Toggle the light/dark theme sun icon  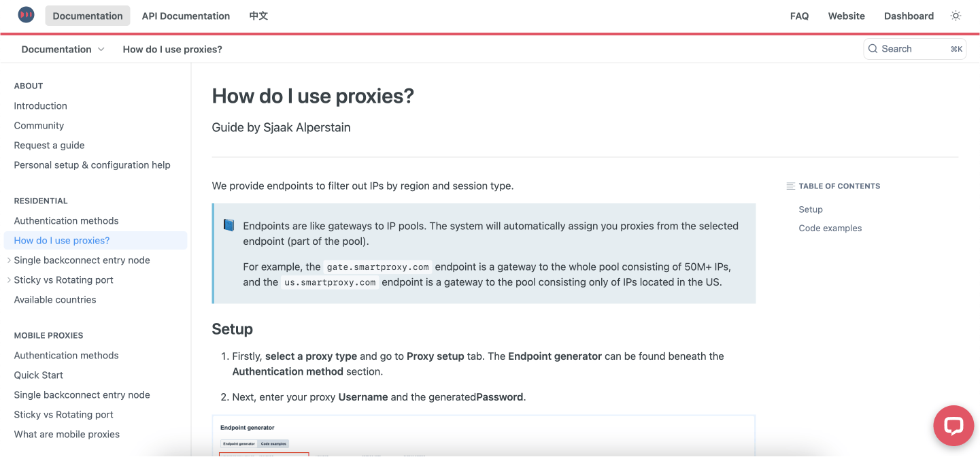point(956,16)
